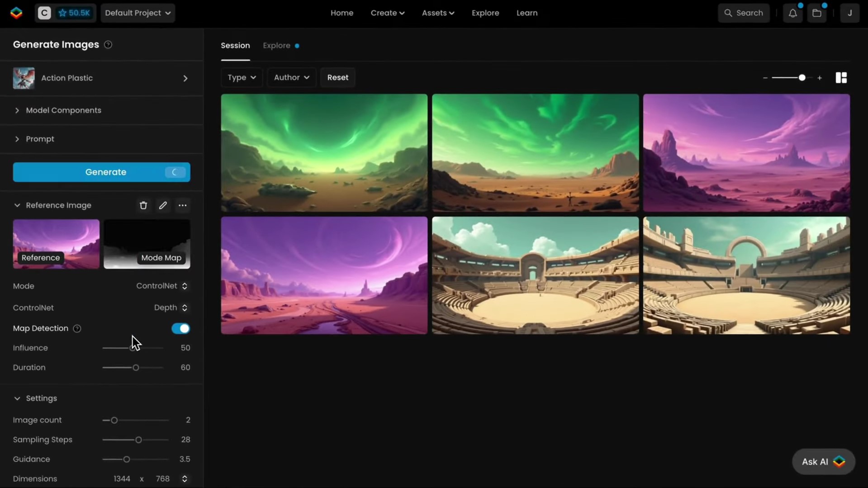Delete the reference image with trash icon
The width and height of the screenshot is (868, 488).
pos(143,205)
